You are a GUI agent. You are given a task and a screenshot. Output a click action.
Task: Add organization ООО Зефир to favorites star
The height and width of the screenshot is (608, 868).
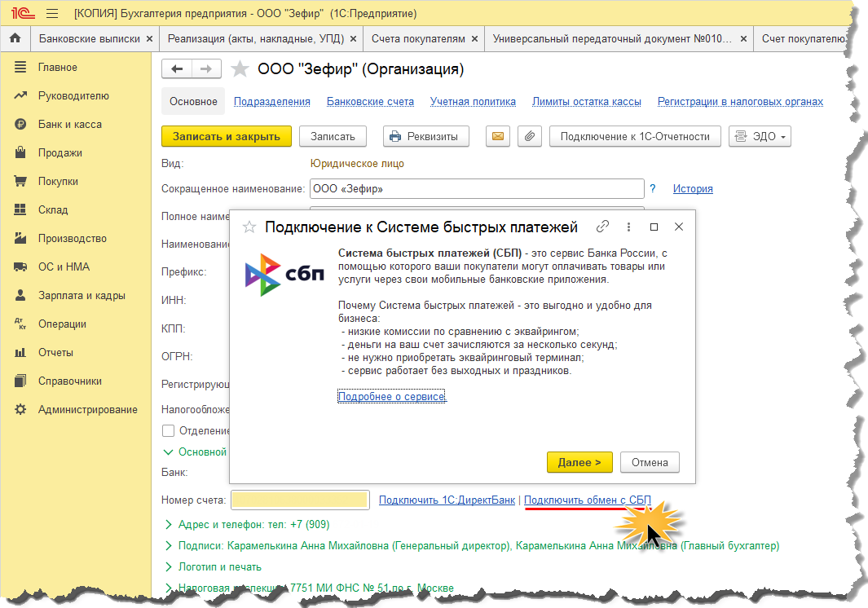pos(240,68)
